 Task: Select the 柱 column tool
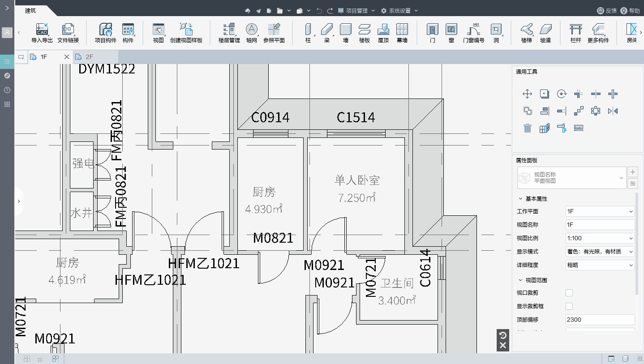coord(308,33)
